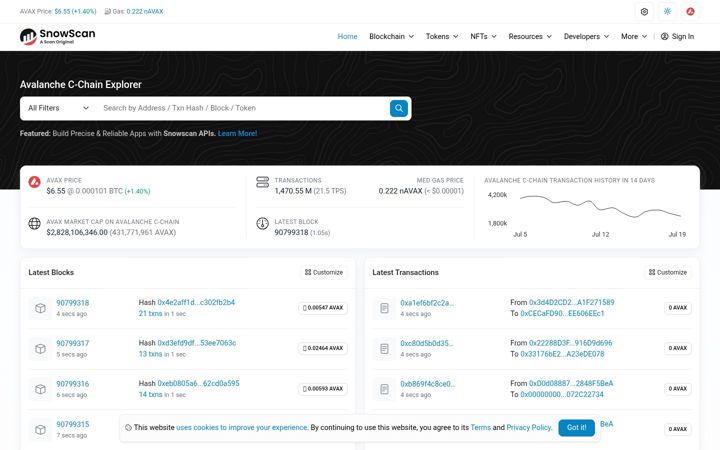The width and height of the screenshot is (720, 450).
Task: Open 'uses cookies to improve your experience' link
Action: pyautogui.click(x=242, y=428)
